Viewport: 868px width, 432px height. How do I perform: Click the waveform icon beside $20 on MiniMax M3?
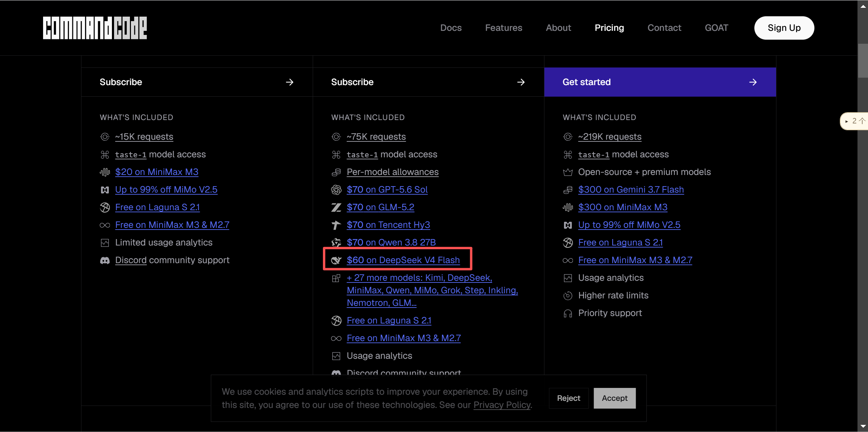[x=105, y=172]
